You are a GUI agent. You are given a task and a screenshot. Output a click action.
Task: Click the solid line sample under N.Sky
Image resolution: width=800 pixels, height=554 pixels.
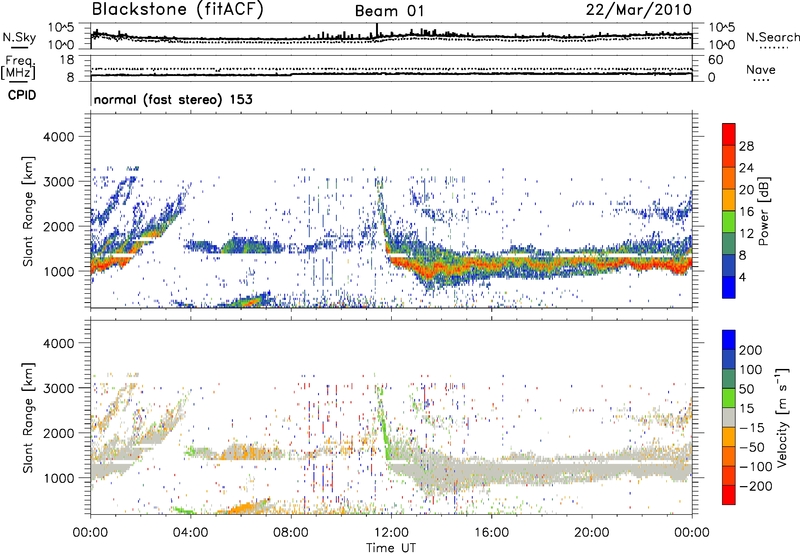[19, 47]
